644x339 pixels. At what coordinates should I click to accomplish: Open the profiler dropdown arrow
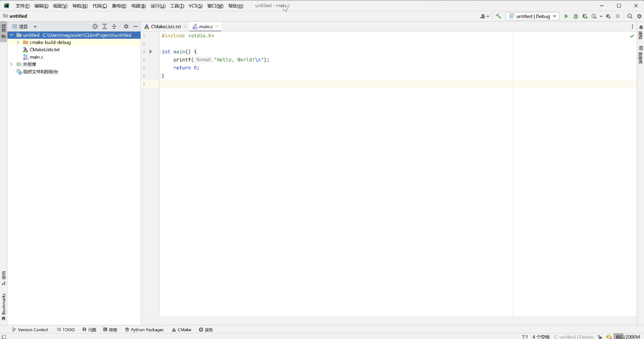tap(601, 16)
